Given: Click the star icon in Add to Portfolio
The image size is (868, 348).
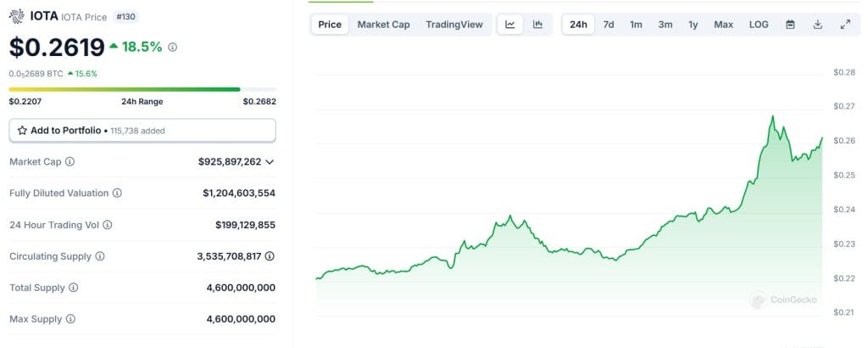Looking at the screenshot, I should [x=22, y=131].
